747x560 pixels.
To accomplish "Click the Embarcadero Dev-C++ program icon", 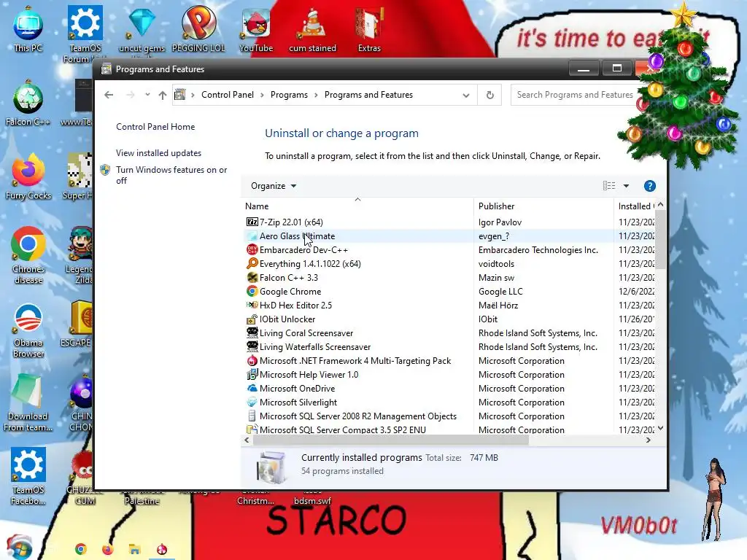I will [252, 249].
